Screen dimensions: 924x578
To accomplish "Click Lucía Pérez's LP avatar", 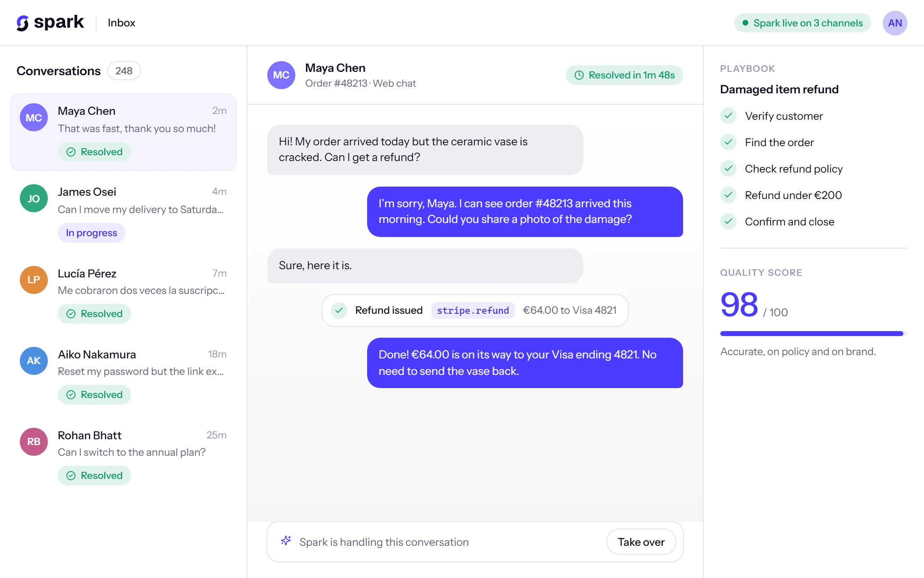I will pyautogui.click(x=34, y=280).
